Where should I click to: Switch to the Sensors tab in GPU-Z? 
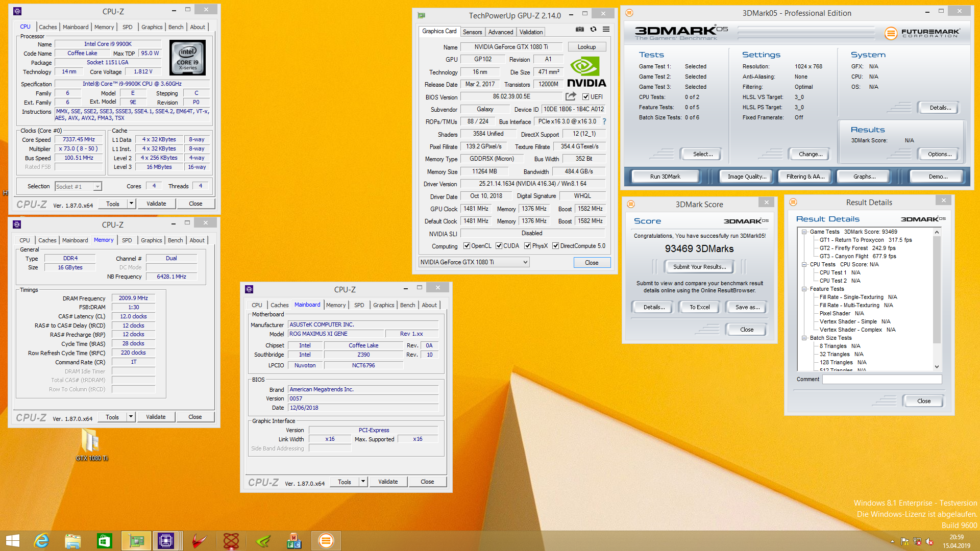pyautogui.click(x=472, y=32)
